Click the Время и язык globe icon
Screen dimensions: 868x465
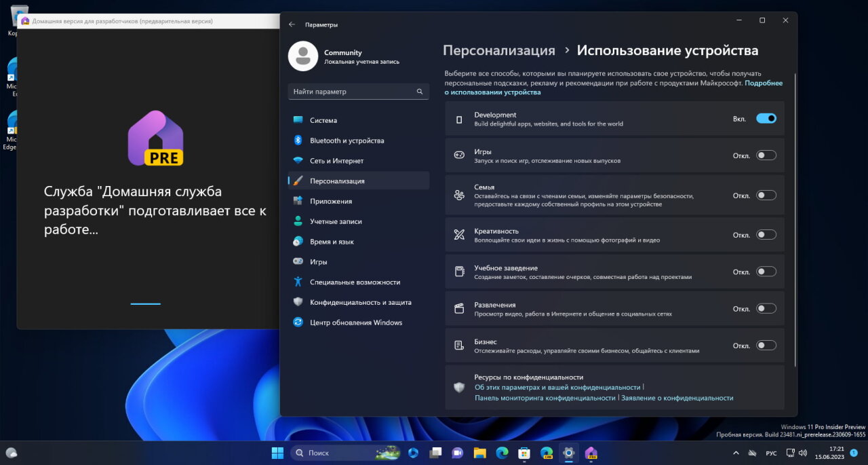point(298,242)
